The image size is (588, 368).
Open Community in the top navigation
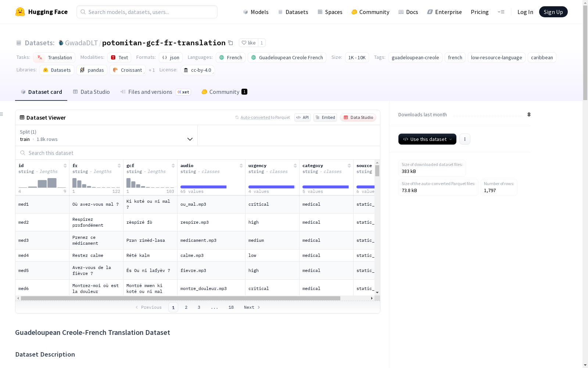(370, 12)
